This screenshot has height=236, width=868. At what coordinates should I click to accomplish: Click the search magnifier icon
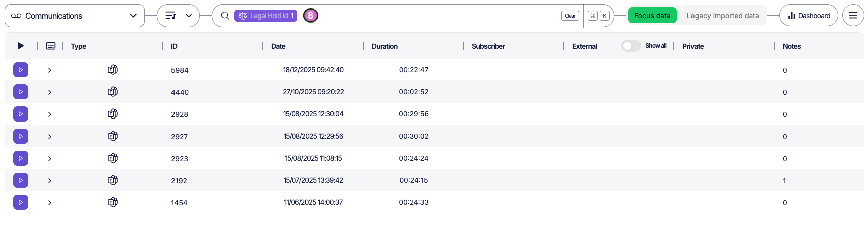click(x=225, y=16)
